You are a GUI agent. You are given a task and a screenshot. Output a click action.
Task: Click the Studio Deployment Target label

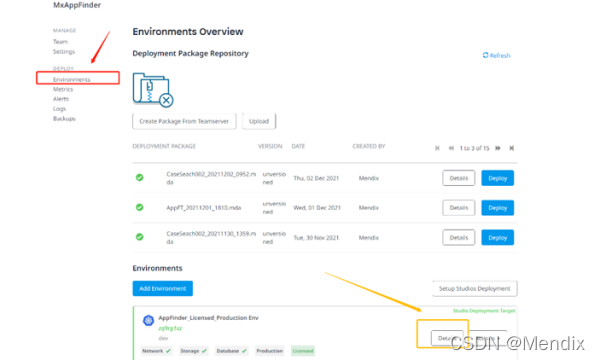pos(484,311)
